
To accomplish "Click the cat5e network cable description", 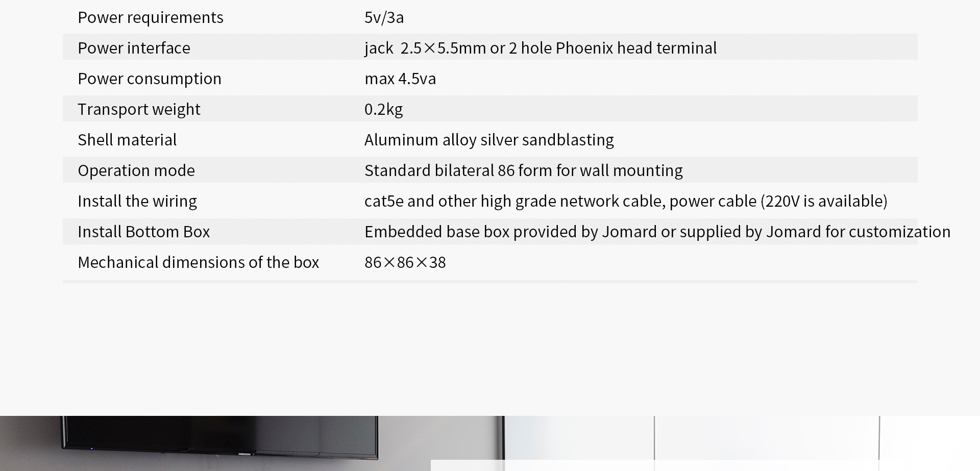I will click(626, 201).
